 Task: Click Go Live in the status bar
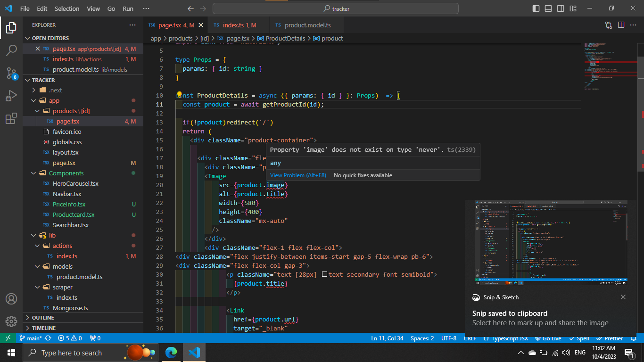pos(548,338)
